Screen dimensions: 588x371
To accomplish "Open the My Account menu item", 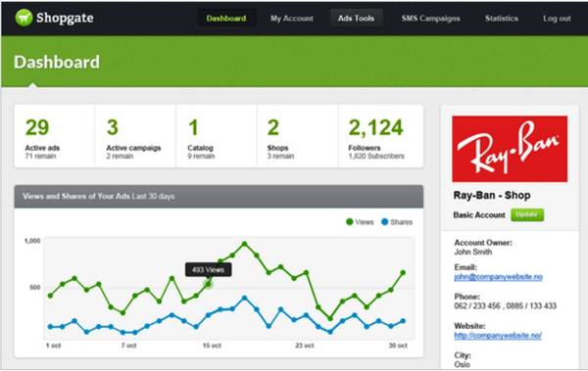I will pyautogui.click(x=292, y=18).
